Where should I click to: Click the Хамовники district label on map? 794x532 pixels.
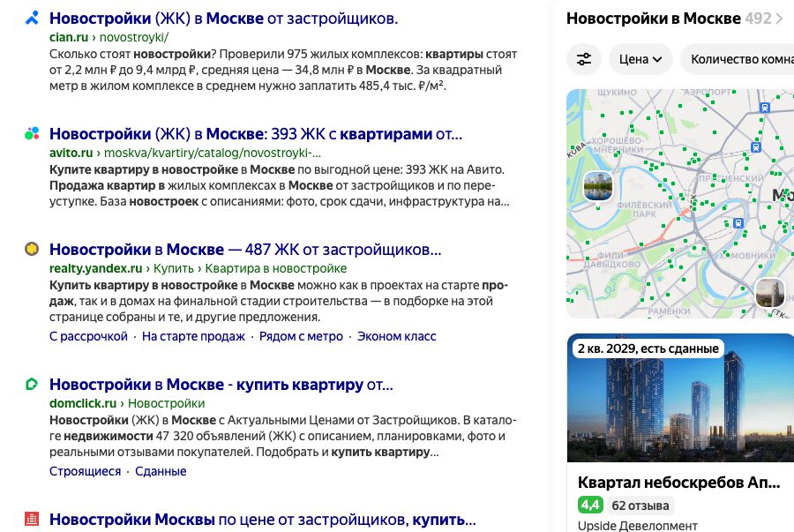(x=747, y=256)
